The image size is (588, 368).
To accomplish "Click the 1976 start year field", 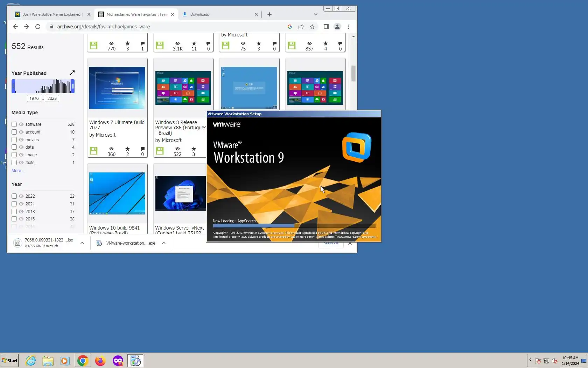I will 34,98.
